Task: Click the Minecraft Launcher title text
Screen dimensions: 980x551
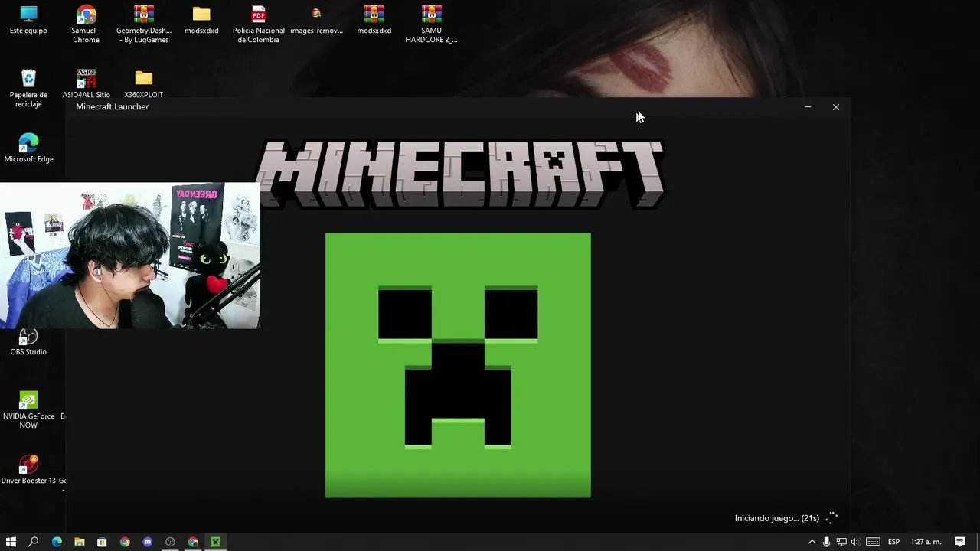Action: (112, 107)
